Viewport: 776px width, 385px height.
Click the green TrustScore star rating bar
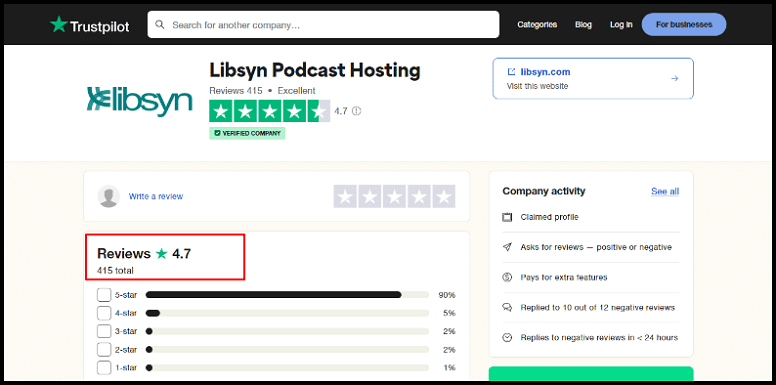[270, 111]
